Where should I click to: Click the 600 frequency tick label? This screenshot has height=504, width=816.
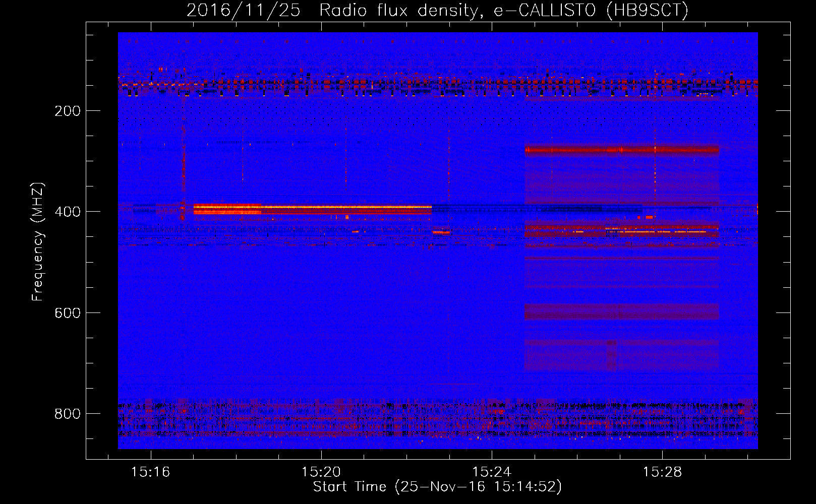pos(68,313)
